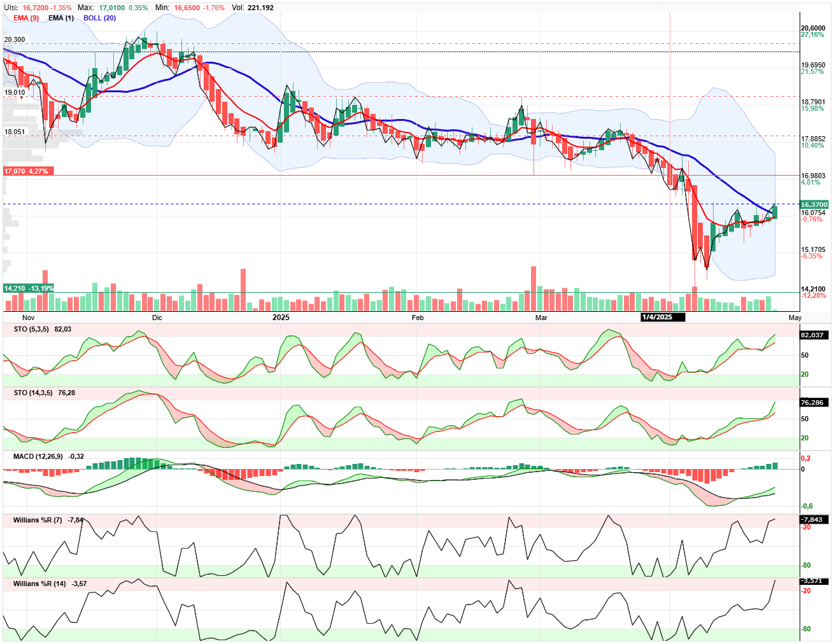Select the 20,6000 axis price
Screen dimensions: 834x644
tap(813, 28)
